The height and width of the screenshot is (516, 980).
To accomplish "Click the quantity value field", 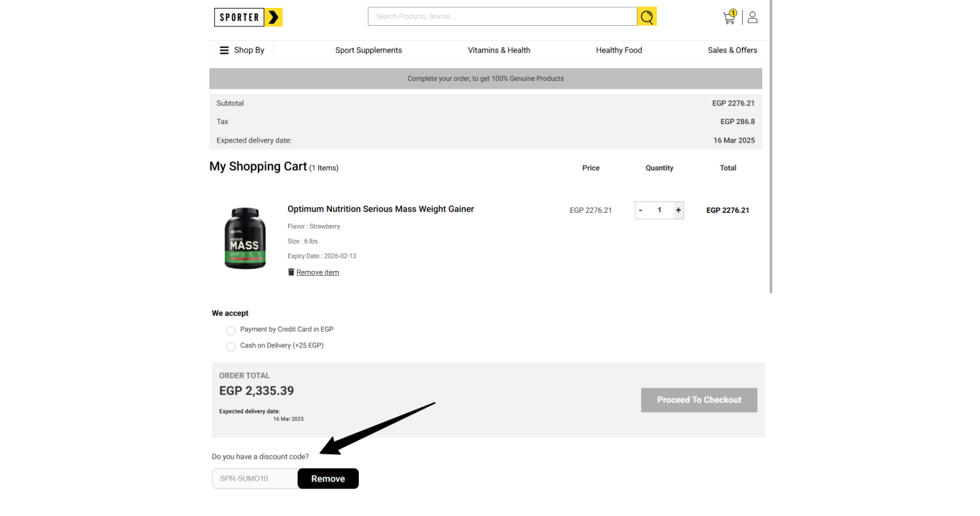I will pos(659,210).
